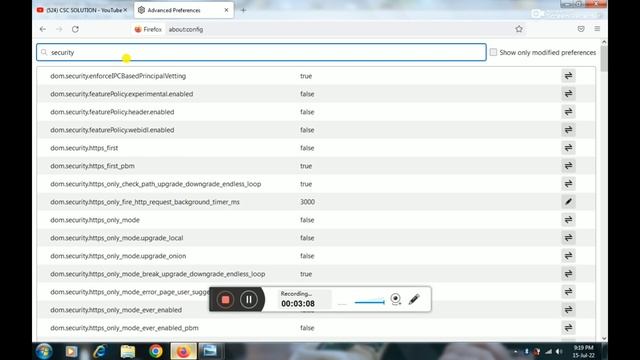Open Google Chrome from taskbar

[156, 351]
